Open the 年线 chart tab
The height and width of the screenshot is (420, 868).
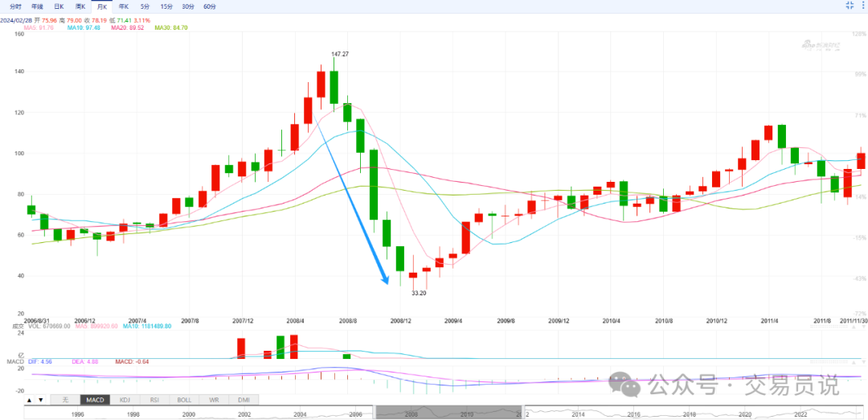37,6
